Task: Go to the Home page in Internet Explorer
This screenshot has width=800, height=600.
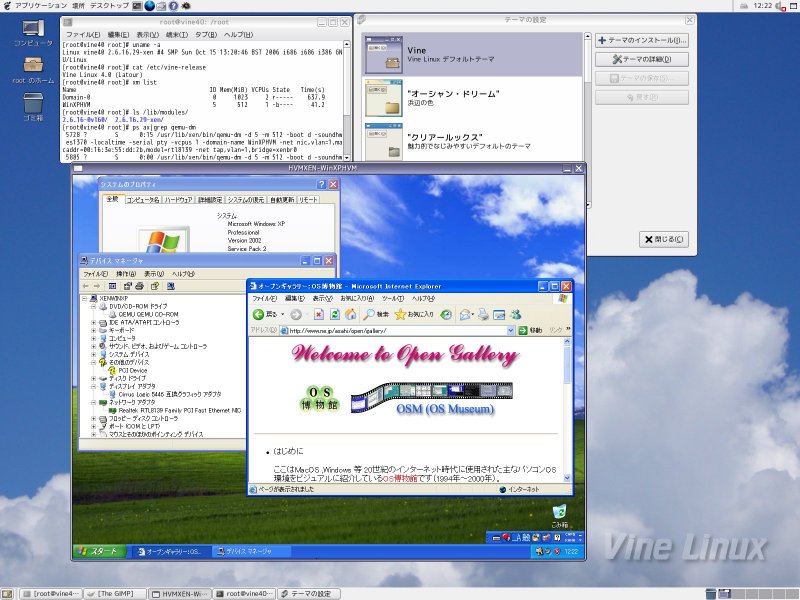Action: 351,315
